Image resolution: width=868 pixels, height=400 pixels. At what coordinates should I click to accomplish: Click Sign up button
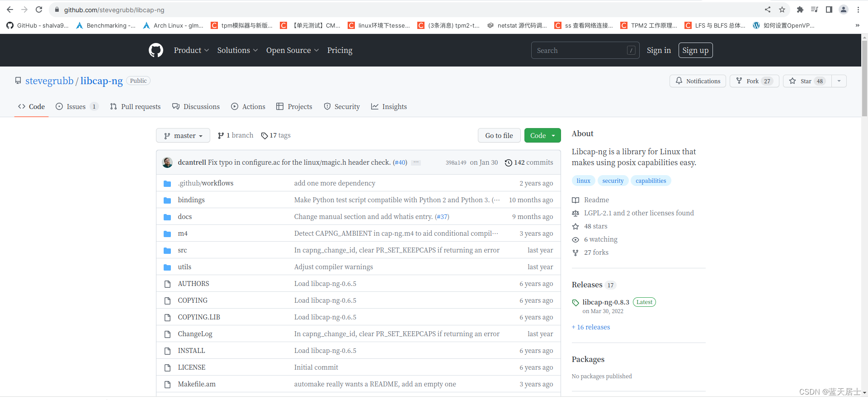click(x=695, y=50)
